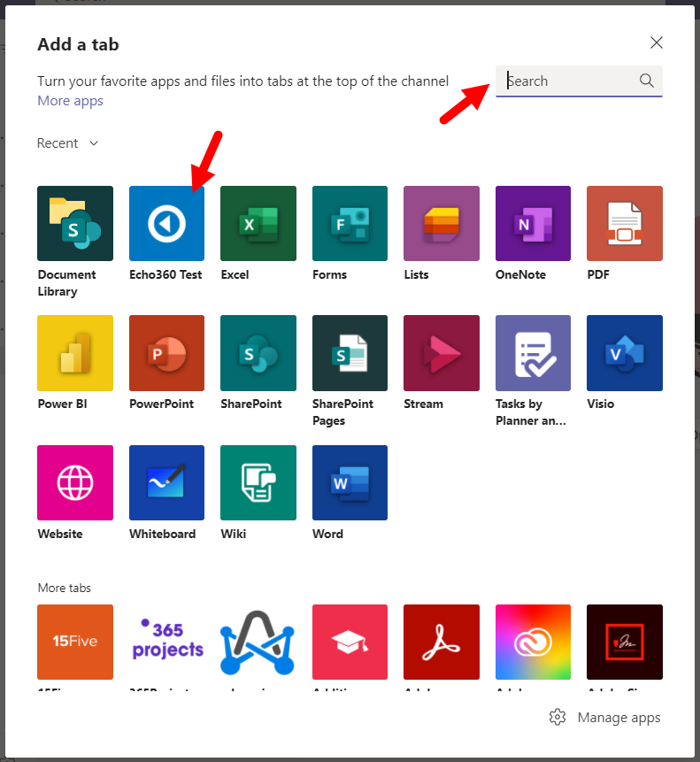Click the SharePoint Pages label text
The width and height of the screenshot is (700, 762).
point(342,412)
